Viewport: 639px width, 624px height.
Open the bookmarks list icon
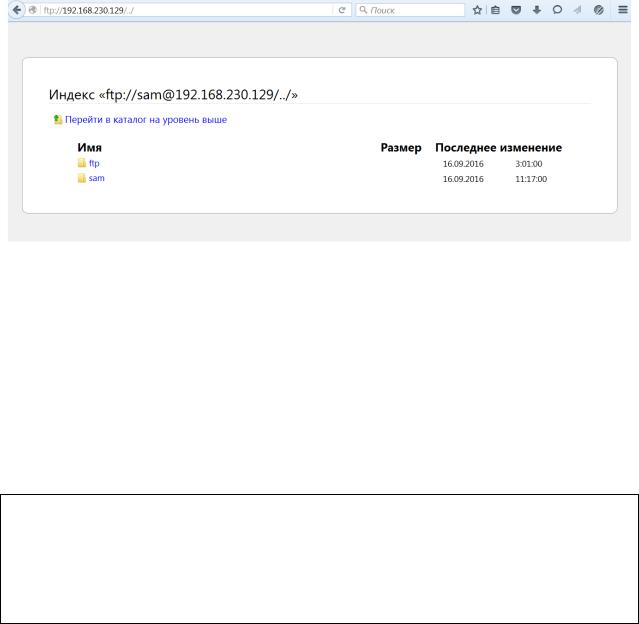tap(495, 10)
